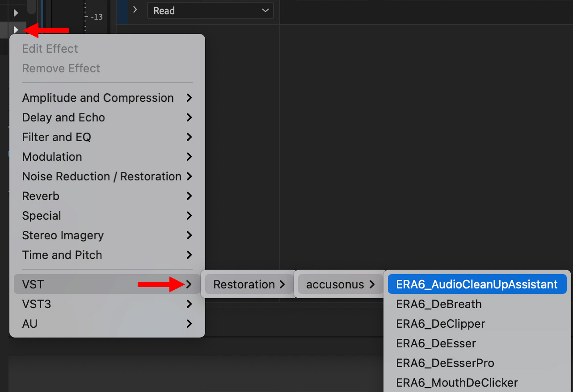Image resolution: width=573 pixels, height=392 pixels.
Task: Choose ERA6_MouthDeClicker plugin
Action: (x=477, y=383)
